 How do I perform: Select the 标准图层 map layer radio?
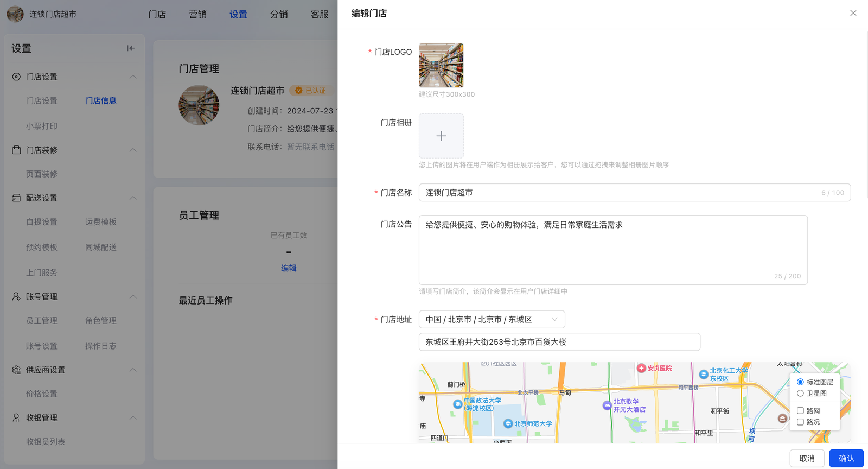[x=800, y=382]
